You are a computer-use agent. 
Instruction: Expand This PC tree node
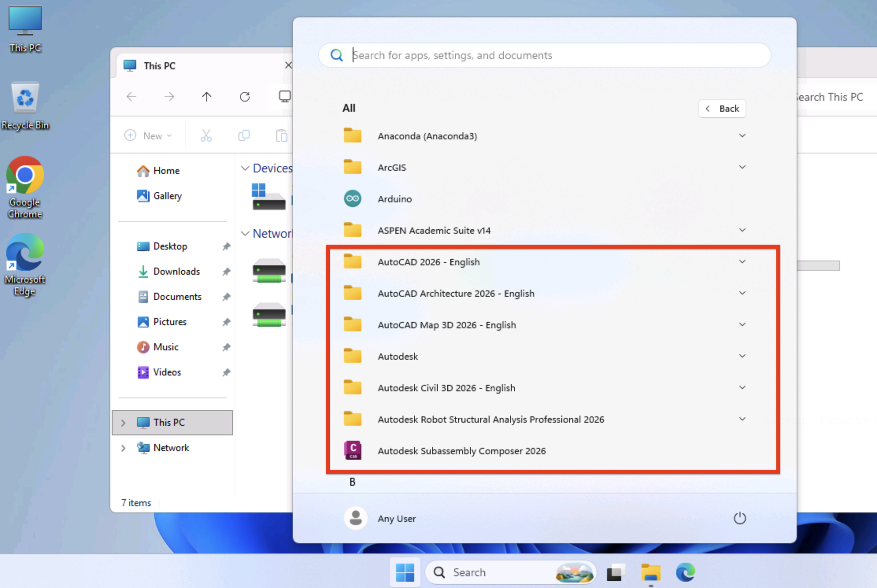[x=123, y=423]
